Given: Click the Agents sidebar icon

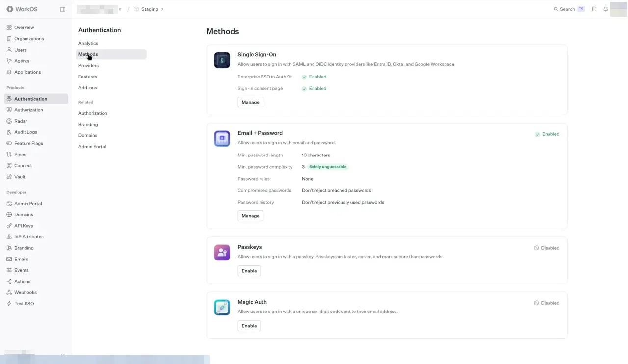Looking at the screenshot, I should pos(9,61).
